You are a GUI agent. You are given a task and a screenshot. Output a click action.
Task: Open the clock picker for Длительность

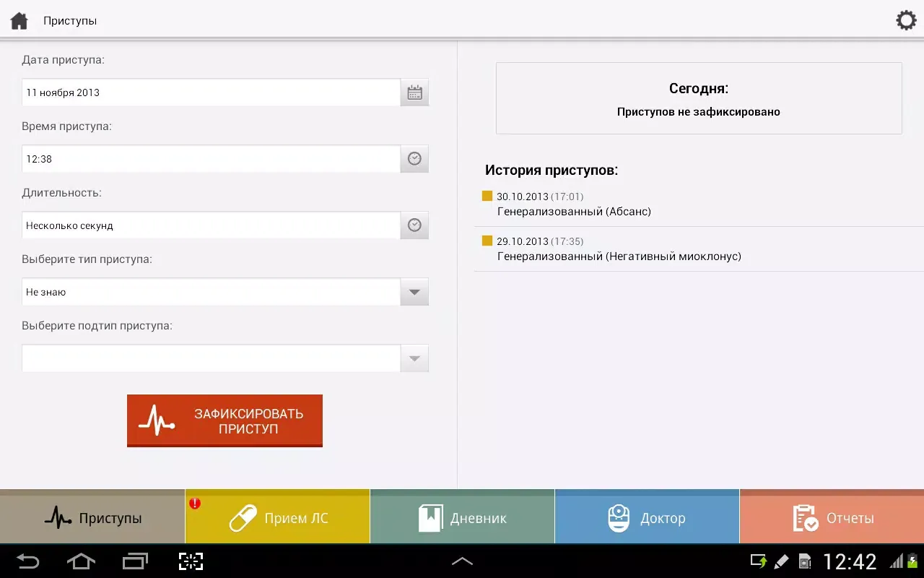(414, 225)
